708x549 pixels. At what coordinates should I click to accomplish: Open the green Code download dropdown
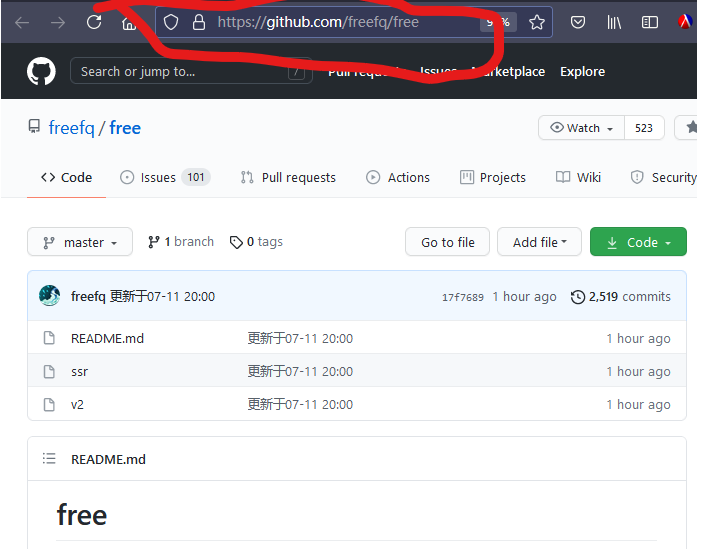pos(638,242)
